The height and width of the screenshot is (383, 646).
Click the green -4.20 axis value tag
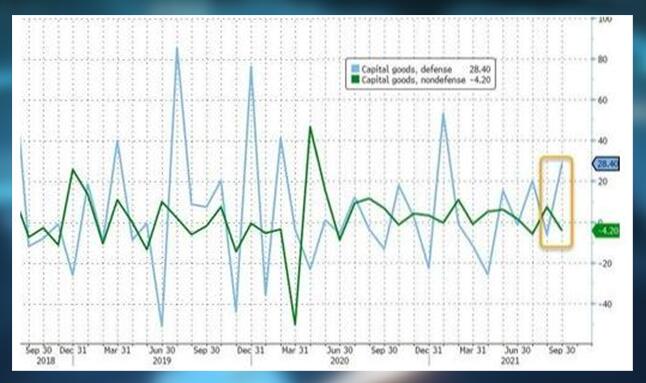point(606,231)
